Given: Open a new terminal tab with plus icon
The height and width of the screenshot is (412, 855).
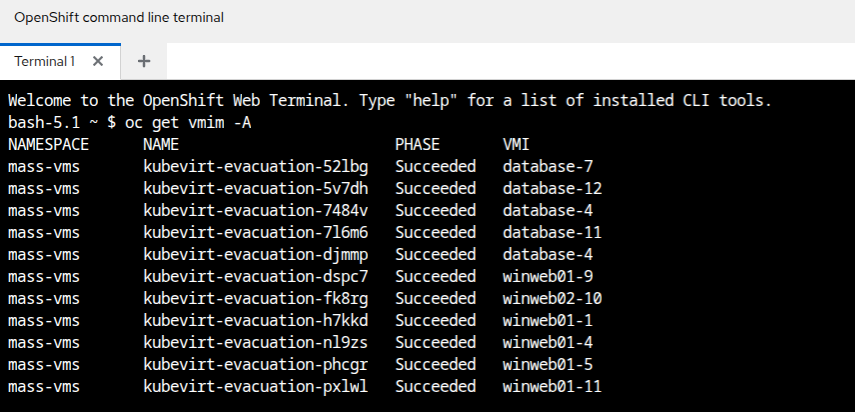Looking at the screenshot, I should pyautogui.click(x=144, y=61).
